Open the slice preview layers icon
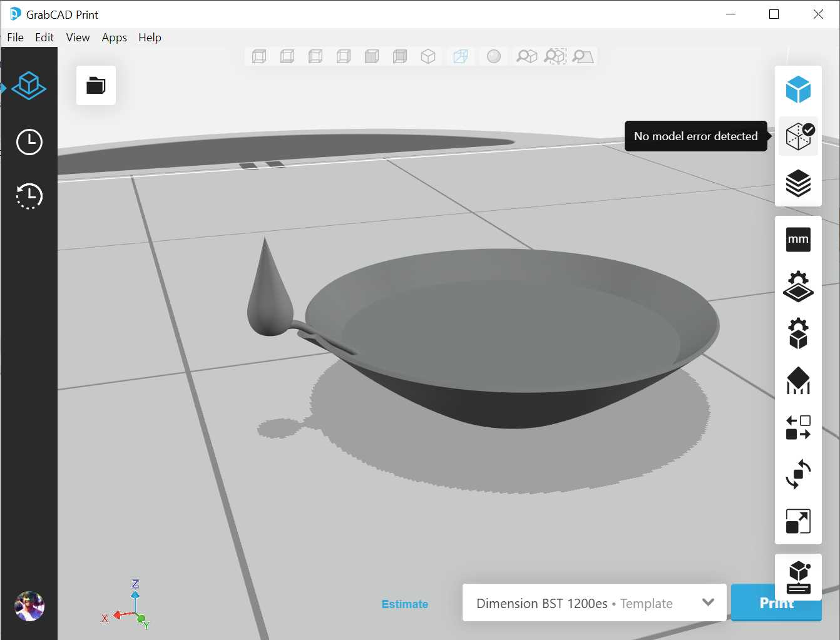 tap(798, 183)
